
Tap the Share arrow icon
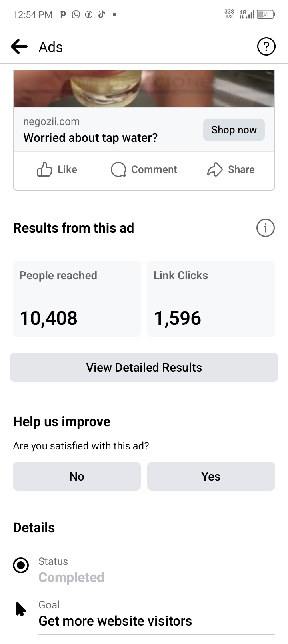click(215, 169)
